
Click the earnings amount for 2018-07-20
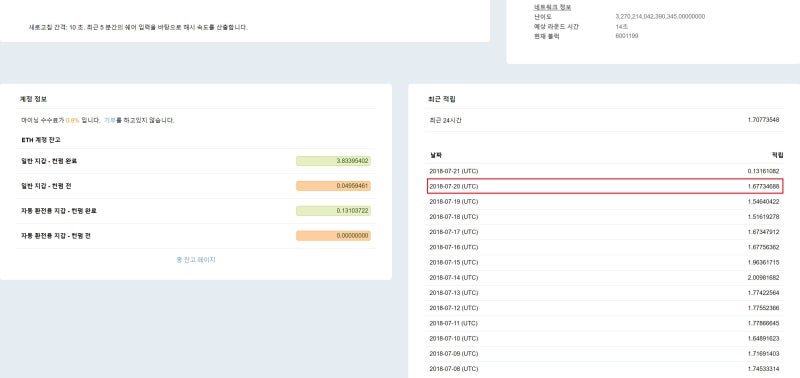(x=762, y=187)
